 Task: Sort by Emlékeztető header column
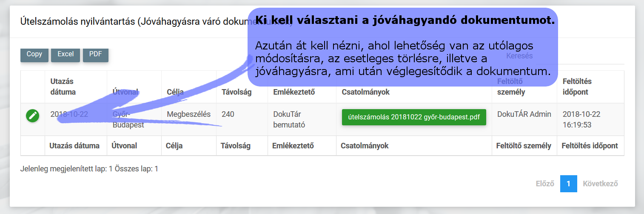tap(302, 87)
